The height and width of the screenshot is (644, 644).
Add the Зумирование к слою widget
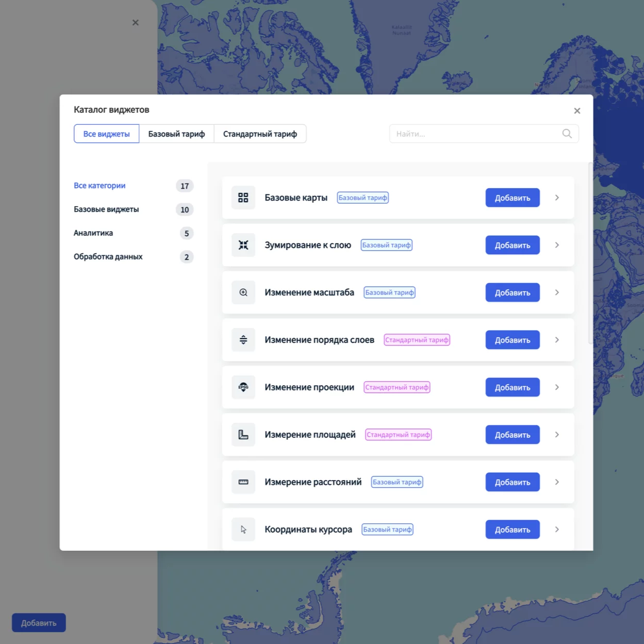click(512, 245)
